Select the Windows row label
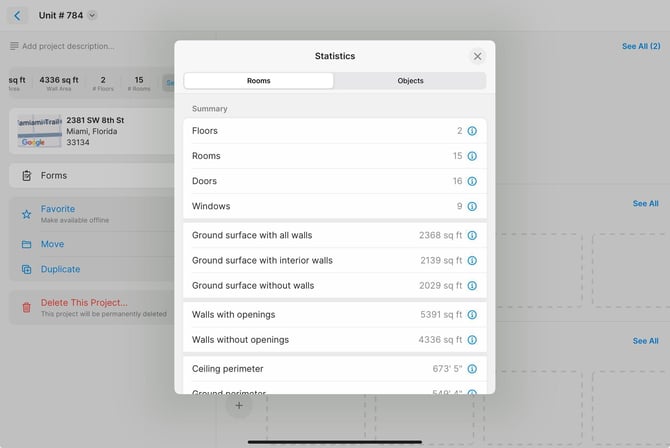Viewport: 670px width, 448px height. click(x=211, y=206)
